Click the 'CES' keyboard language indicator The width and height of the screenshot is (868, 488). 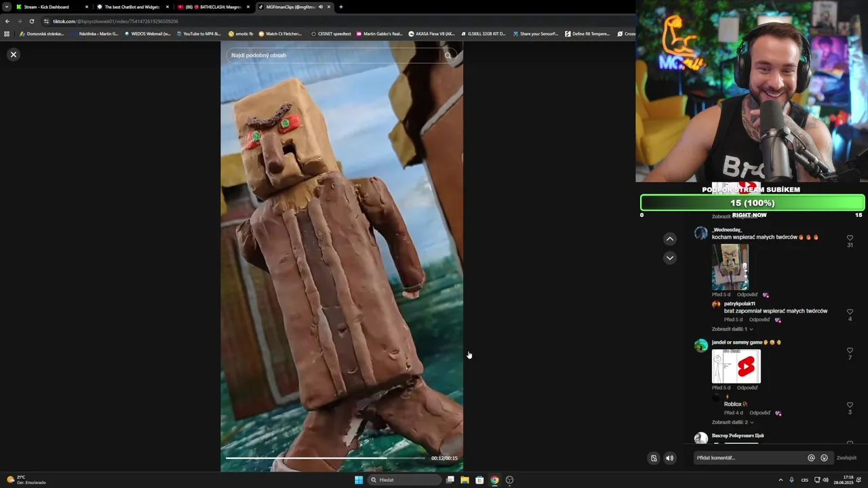805,480
